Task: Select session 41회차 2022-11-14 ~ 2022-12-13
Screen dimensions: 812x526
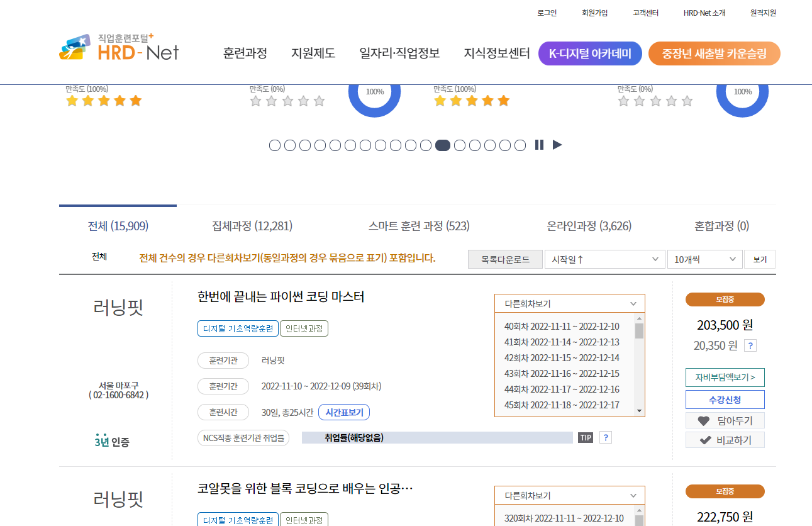Action: pos(562,342)
